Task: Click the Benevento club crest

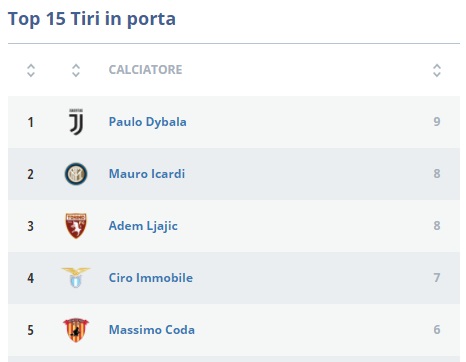Action: pyautogui.click(x=76, y=330)
